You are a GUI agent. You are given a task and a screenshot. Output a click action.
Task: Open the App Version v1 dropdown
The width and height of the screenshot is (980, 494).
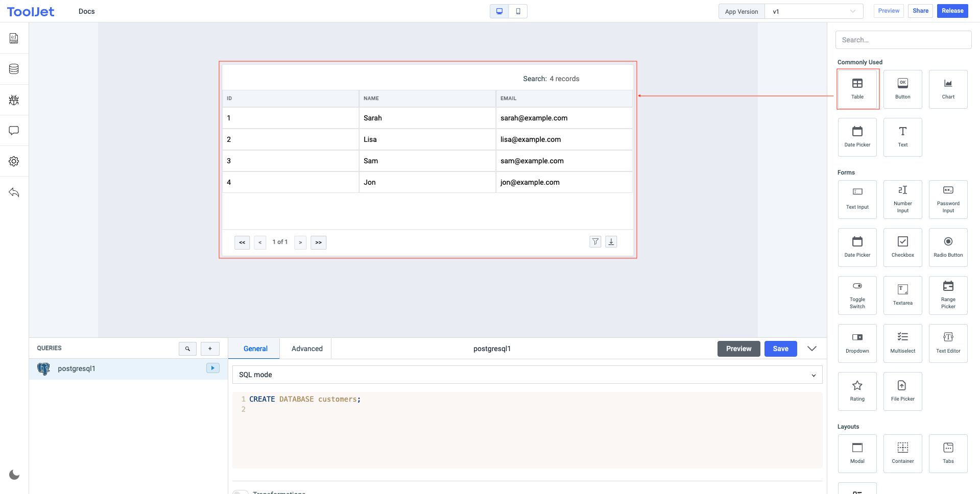pyautogui.click(x=814, y=11)
